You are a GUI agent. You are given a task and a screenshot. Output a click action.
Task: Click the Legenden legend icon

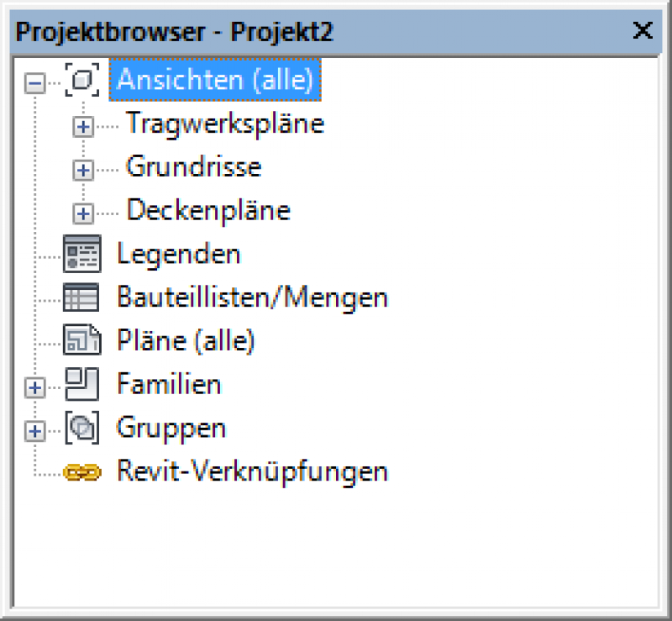pyautogui.click(x=81, y=254)
